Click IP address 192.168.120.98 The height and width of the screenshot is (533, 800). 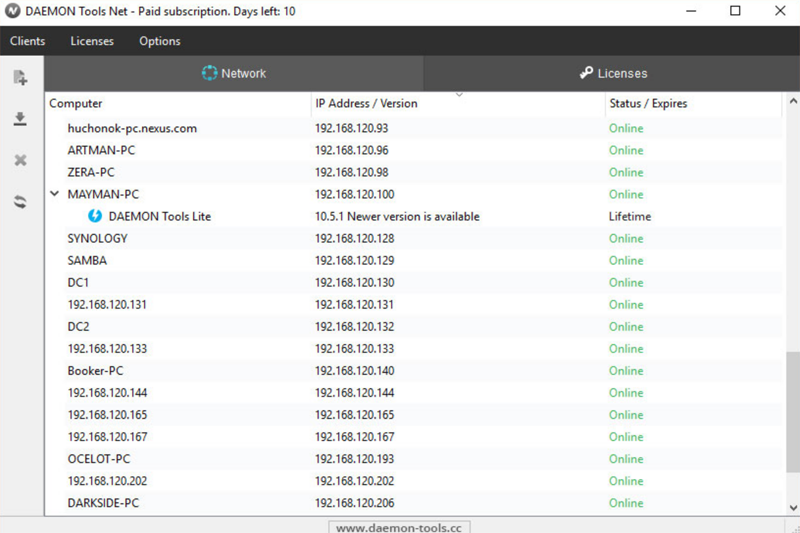point(352,172)
